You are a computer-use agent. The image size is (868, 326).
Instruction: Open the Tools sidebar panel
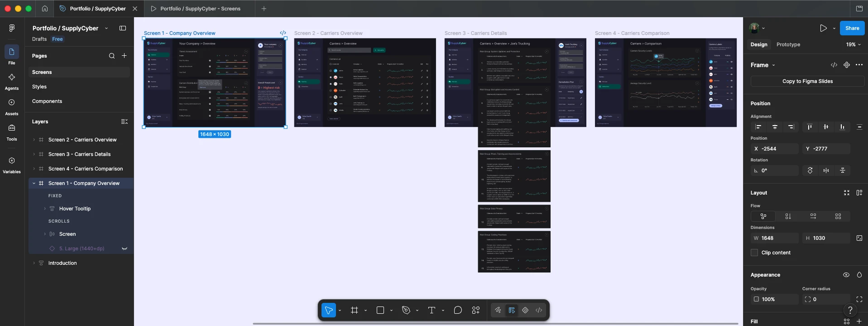pyautogui.click(x=12, y=128)
